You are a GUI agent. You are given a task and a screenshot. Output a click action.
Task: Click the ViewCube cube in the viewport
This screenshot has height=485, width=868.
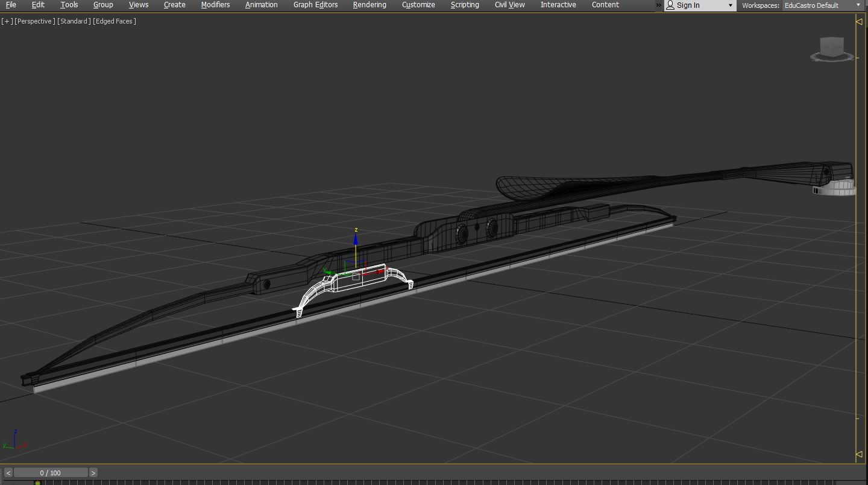click(832, 46)
